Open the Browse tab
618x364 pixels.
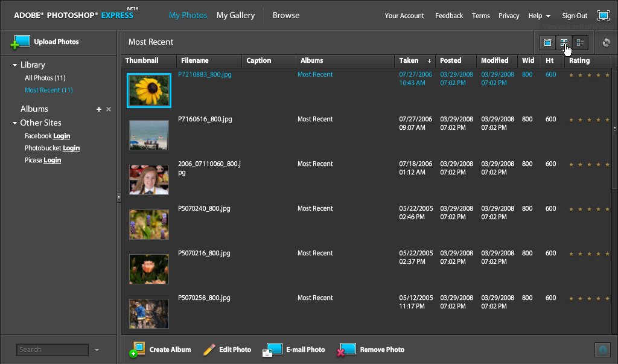click(286, 15)
